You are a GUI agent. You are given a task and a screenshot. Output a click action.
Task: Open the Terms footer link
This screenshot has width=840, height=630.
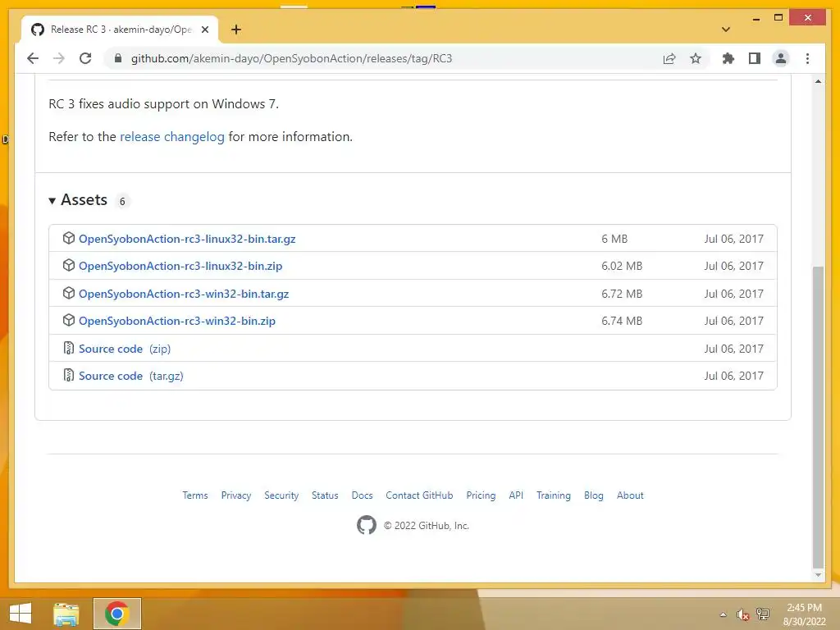click(195, 495)
